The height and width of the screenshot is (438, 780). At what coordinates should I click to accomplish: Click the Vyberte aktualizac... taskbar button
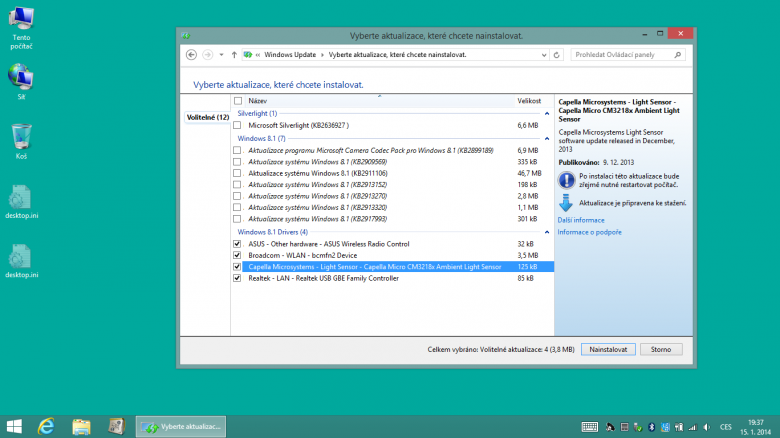[x=181, y=427]
